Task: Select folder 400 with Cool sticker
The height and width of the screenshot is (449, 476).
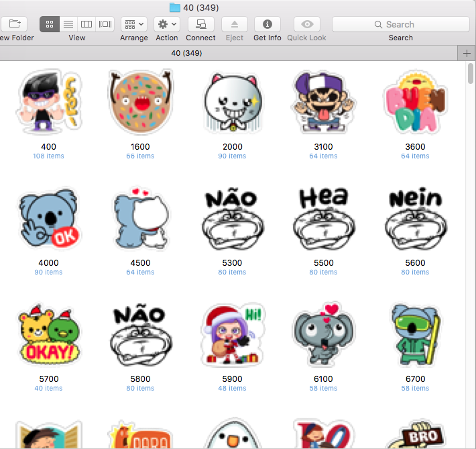Action: pos(49,101)
